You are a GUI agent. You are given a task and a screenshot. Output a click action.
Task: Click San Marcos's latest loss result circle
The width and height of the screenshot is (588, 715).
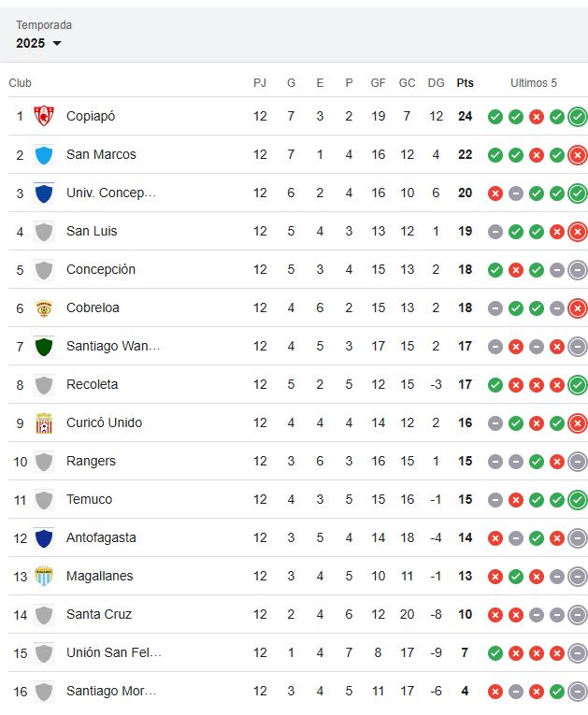click(578, 155)
